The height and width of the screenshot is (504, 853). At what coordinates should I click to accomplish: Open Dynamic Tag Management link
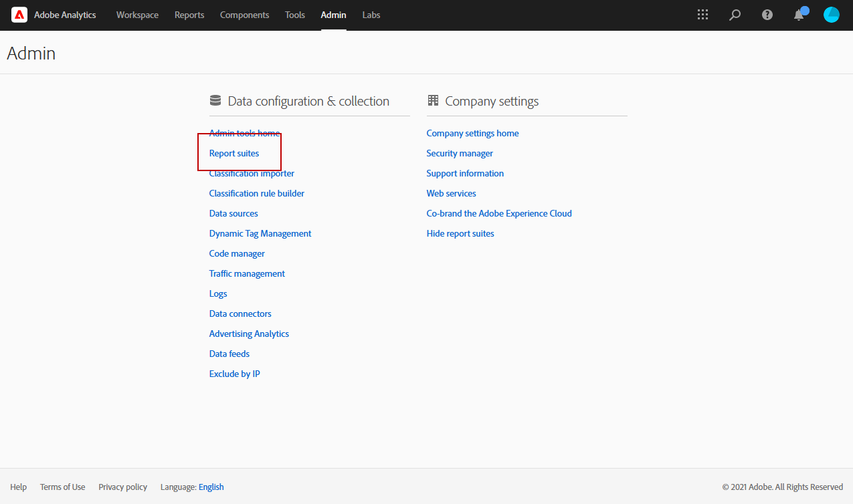[x=260, y=233]
